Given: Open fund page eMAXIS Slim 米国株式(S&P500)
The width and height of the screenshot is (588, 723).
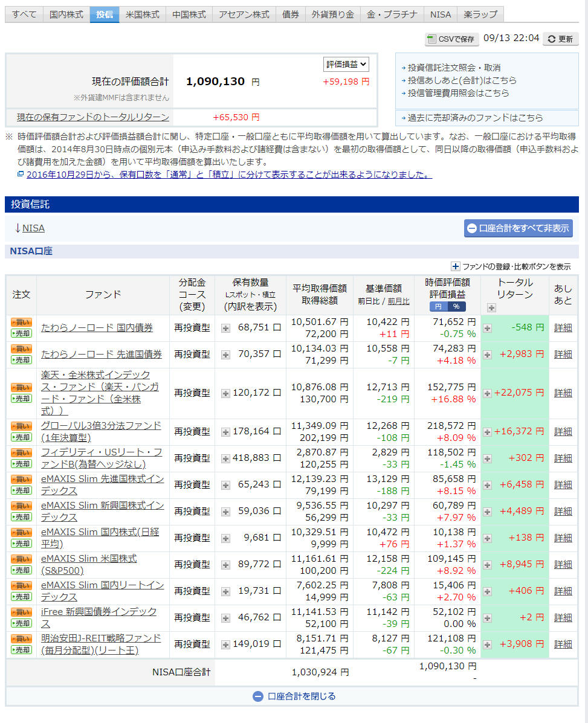Looking at the screenshot, I should [x=89, y=565].
